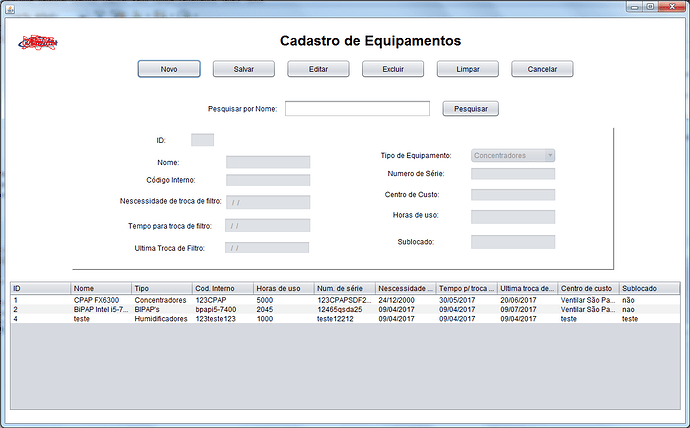This screenshot has width=690, height=428.
Task: Maximize the application window
Action: 650,7
